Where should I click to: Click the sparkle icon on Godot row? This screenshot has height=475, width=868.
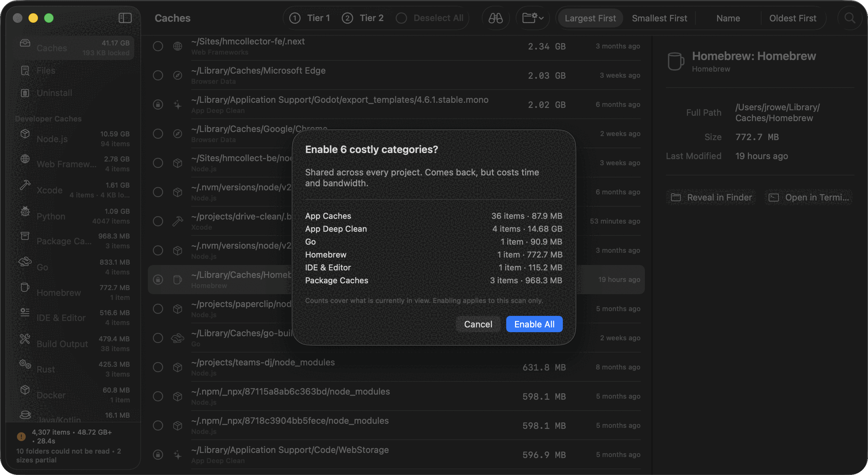178,104
